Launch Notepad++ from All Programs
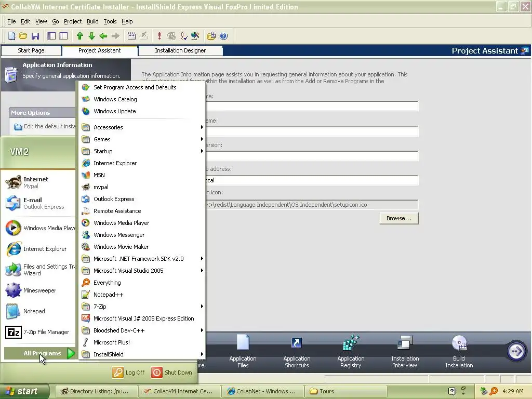 (x=142, y=295)
